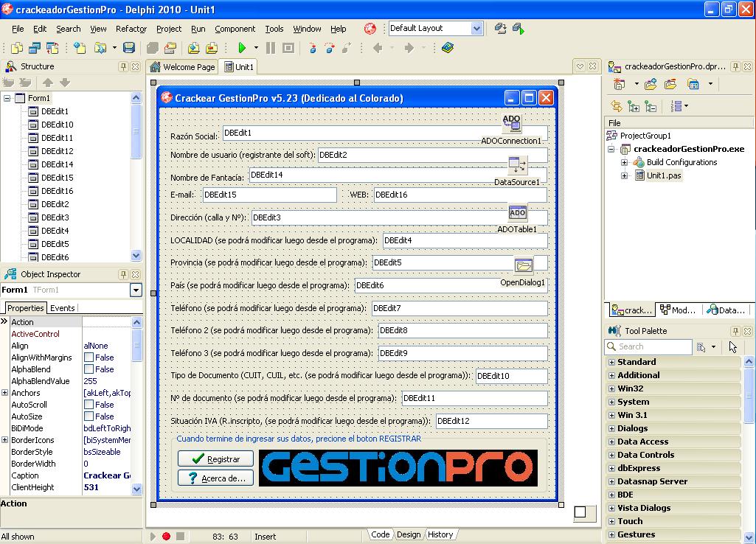Click the Open file folder icon
This screenshot has width=756, height=544.
pyautogui.click(x=100, y=48)
